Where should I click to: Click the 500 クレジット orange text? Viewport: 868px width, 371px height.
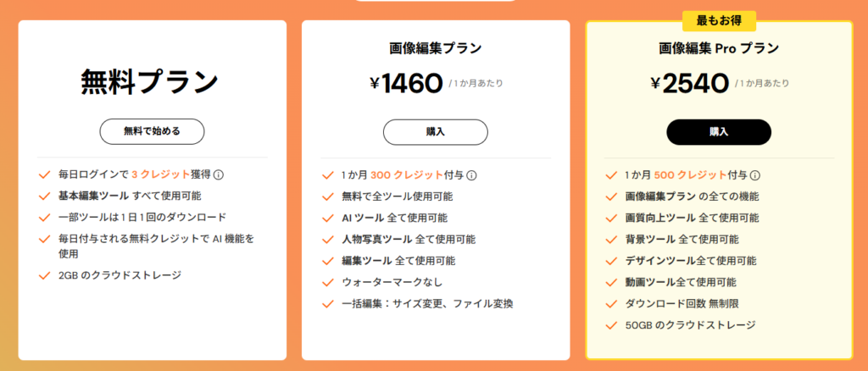(x=690, y=175)
